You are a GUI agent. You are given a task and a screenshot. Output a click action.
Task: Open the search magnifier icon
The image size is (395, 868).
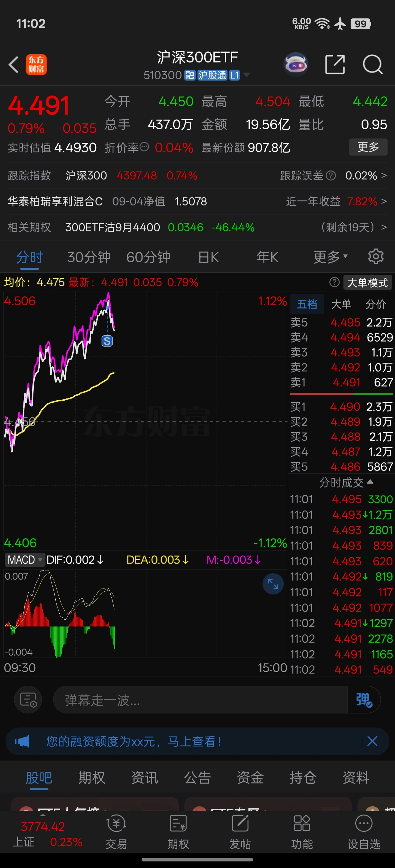pyautogui.click(x=373, y=64)
